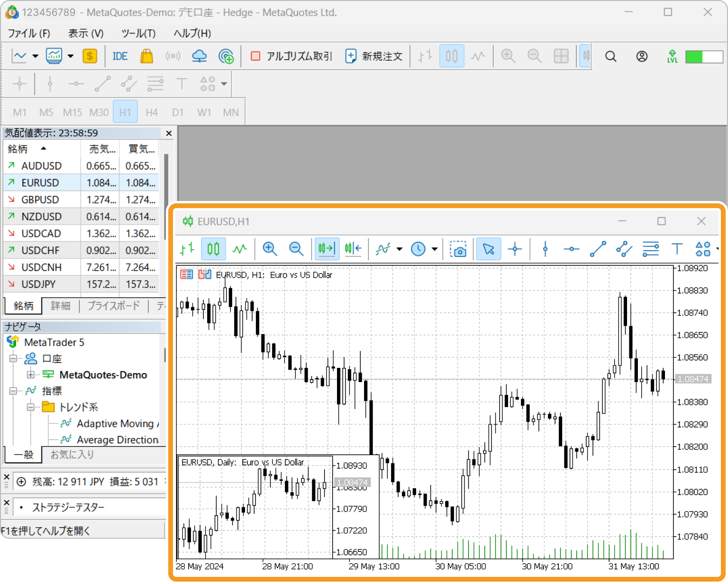
Task: Select Average Directional indicator item
Action: [109, 440]
